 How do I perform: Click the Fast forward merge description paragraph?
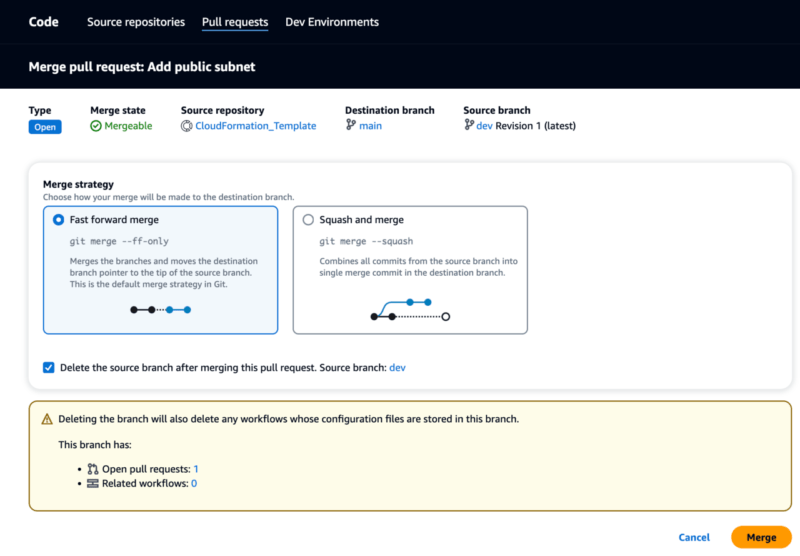(164, 272)
